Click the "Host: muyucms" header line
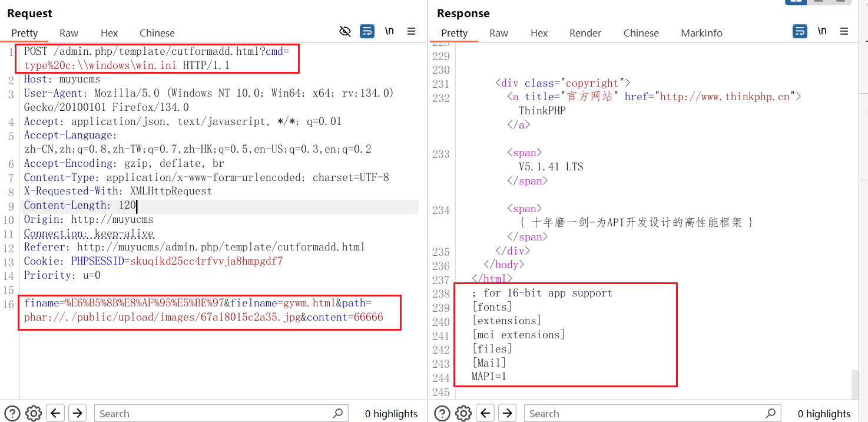 tap(62, 79)
